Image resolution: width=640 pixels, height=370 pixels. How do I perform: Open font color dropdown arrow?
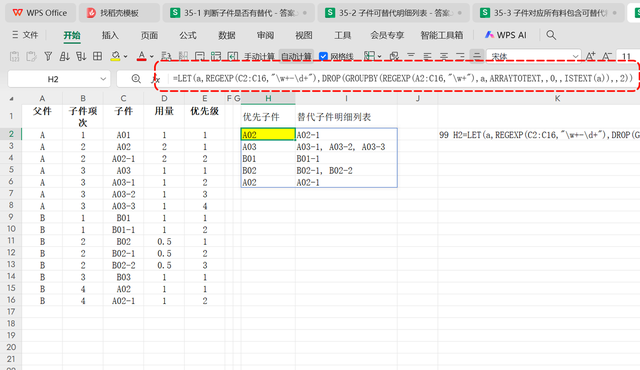pyautogui.click(x=151, y=57)
